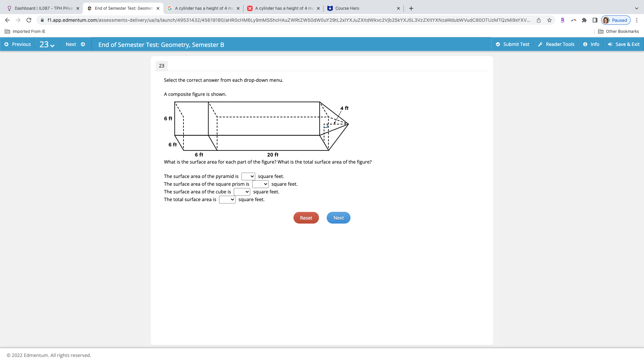The image size is (644, 362).
Task: Click the Info icon in the test toolbar
Action: point(585,44)
